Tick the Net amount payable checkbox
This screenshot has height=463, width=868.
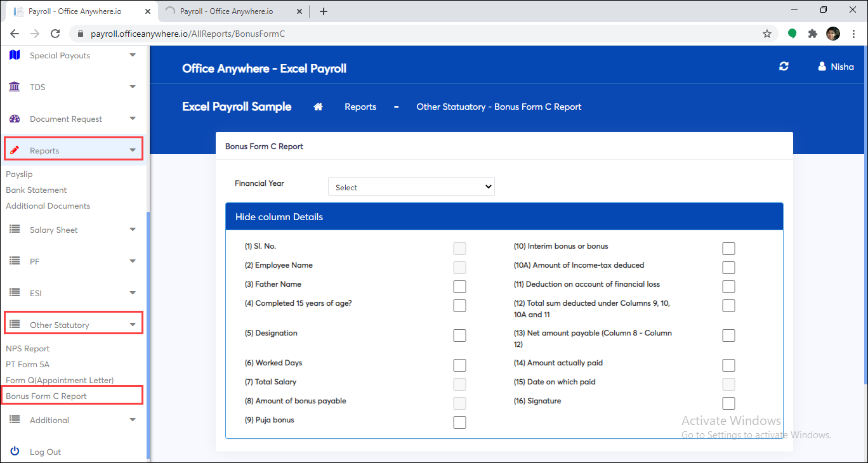tap(729, 336)
